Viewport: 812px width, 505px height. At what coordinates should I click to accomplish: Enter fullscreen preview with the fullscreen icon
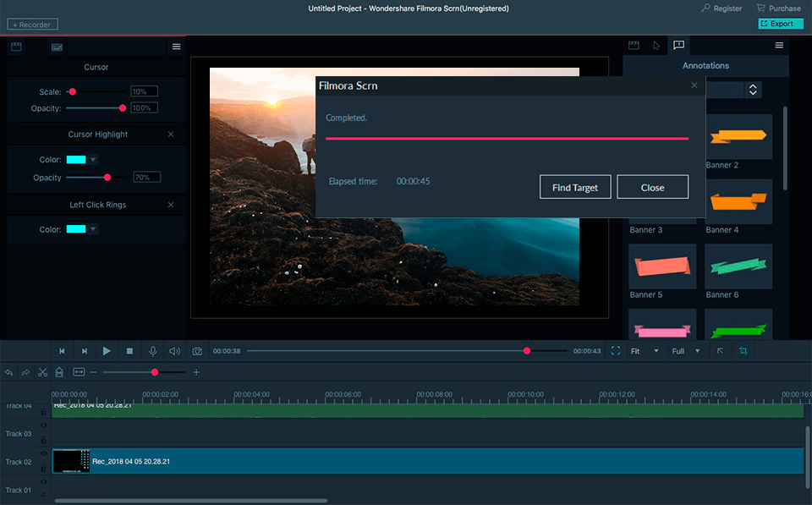pos(615,351)
